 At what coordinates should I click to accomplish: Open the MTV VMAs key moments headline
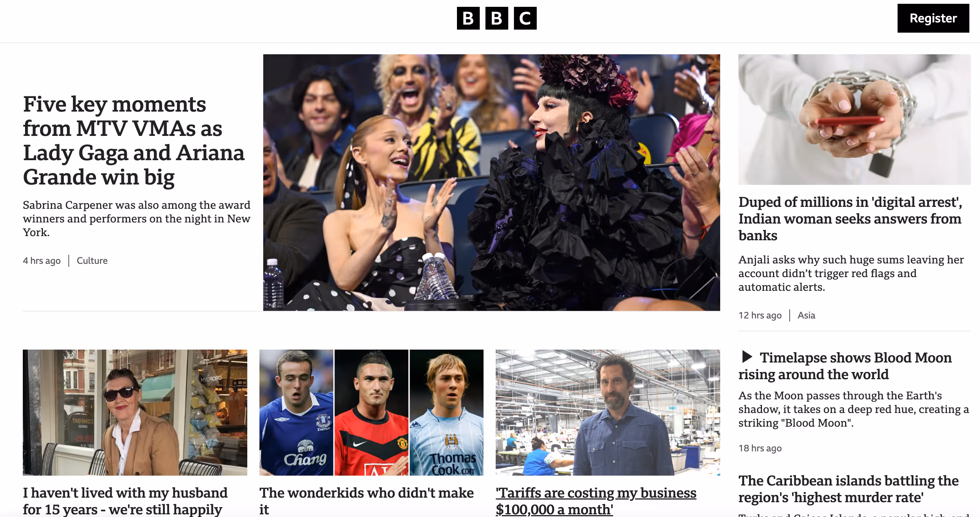pos(134,140)
